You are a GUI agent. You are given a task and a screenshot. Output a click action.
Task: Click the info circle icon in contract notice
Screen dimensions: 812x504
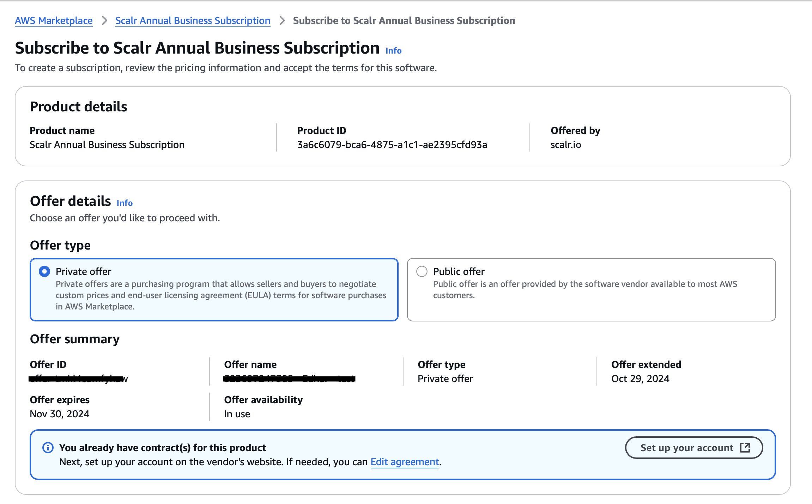[x=48, y=448]
